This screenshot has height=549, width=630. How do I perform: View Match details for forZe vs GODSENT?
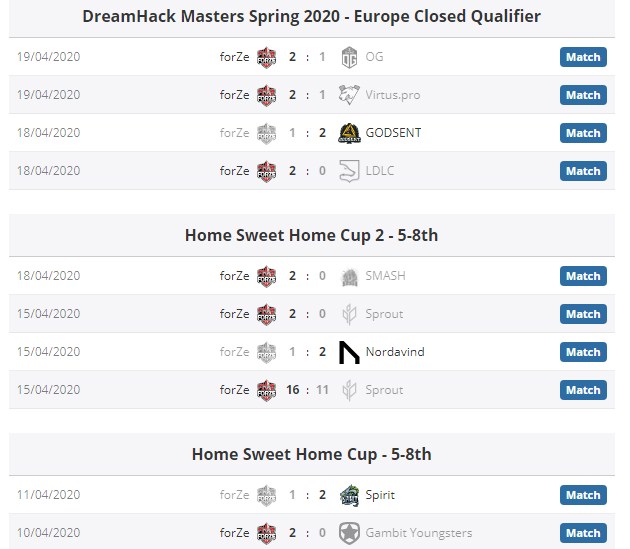click(583, 133)
